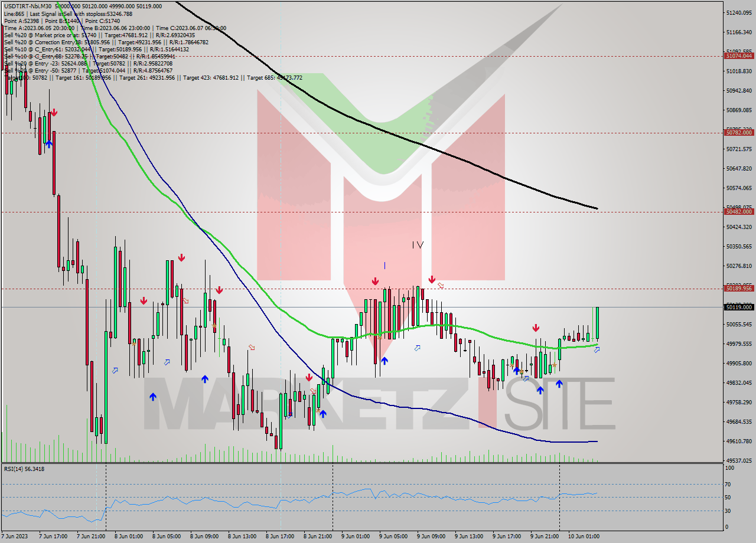
Task: Click the '9 Jun 01:00' time axis label
Action: (x=355, y=537)
